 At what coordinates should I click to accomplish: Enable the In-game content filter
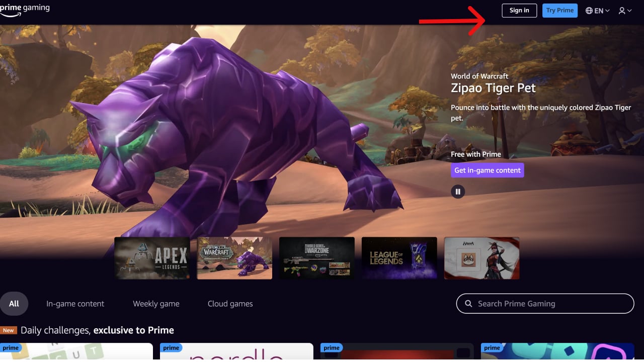point(75,304)
